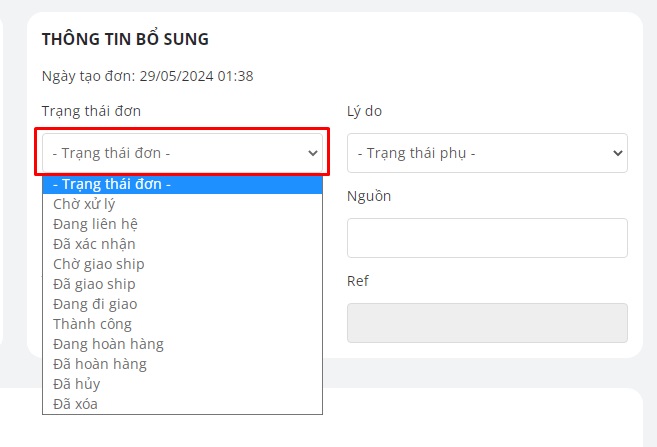Choose "Chờ giao ship" option
Viewport: 657px width, 447px height.
point(98,264)
